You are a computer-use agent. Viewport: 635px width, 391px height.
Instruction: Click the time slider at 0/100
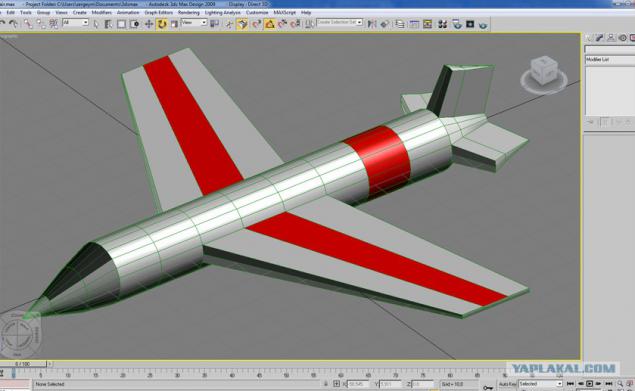pos(23,364)
